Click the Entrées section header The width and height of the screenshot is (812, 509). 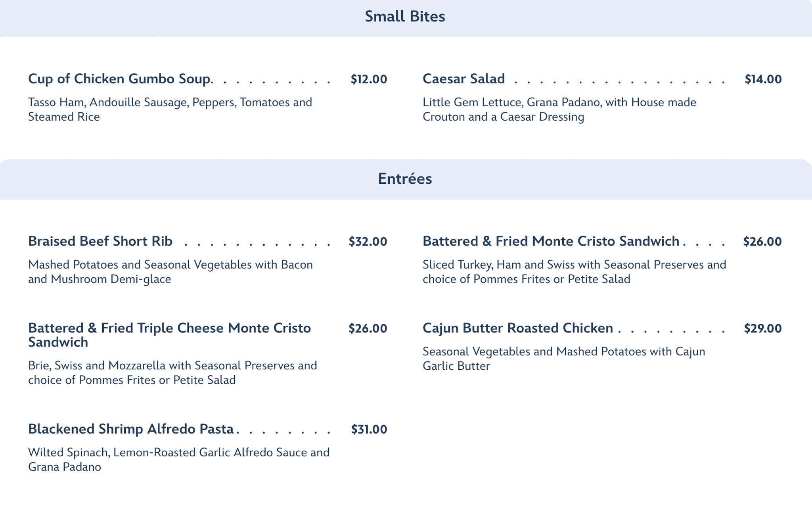pos(405,179)
